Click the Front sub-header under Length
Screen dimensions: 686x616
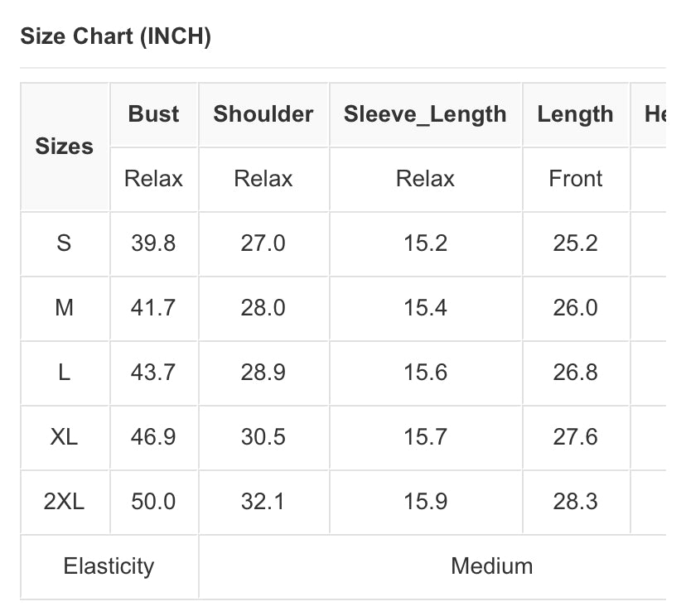[x=575, y=179]
